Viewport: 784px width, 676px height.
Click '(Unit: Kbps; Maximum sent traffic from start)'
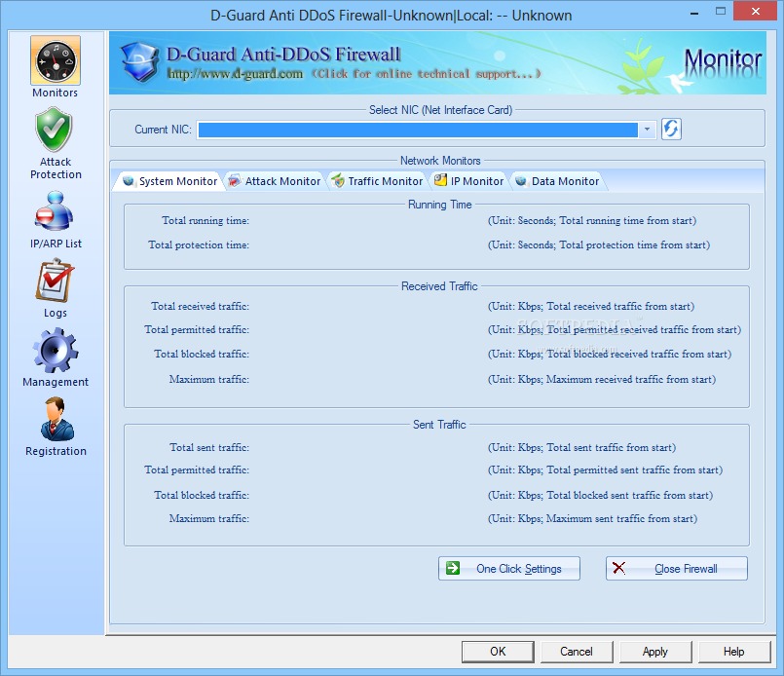(592, 518)
